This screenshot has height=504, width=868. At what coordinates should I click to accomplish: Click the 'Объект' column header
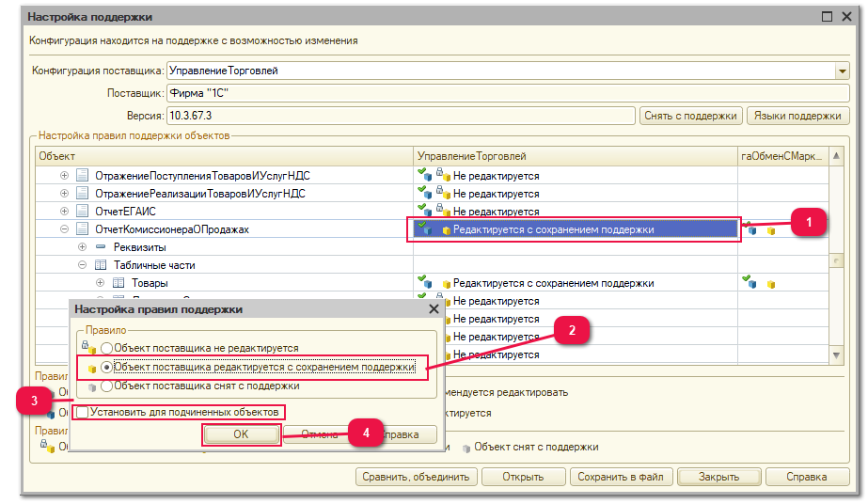point(224,156)
